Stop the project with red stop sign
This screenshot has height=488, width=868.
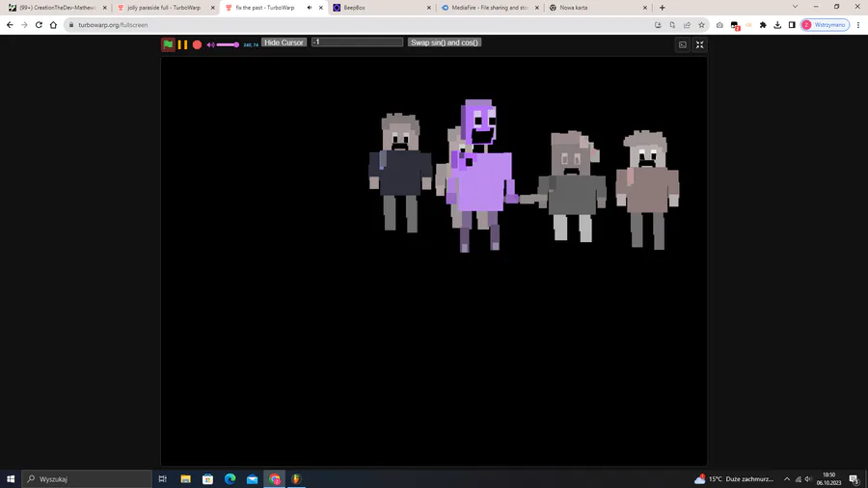click(197, 44)
